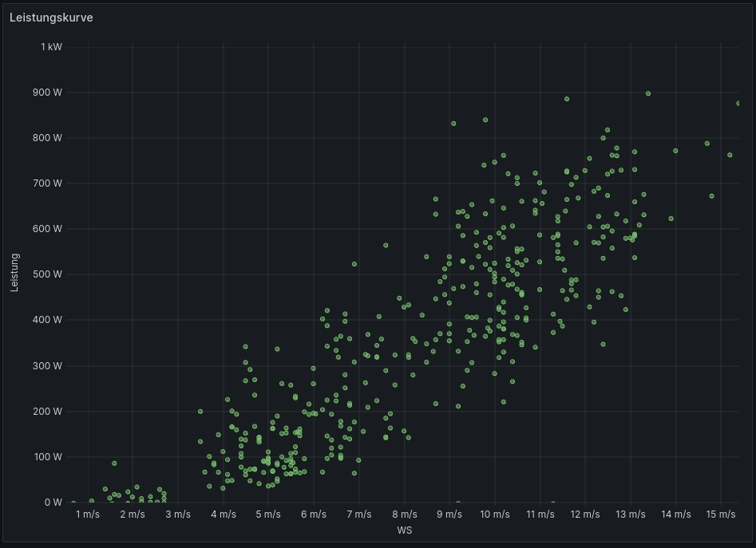Image resolution: width=756 pixels, height=548 pixels.
Task: Select the 8 m/s x-axis tick label
Action: pos(404,514)
